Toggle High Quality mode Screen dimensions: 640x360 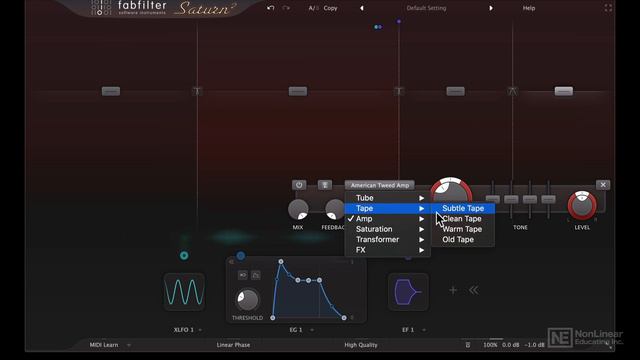point(361,345)
